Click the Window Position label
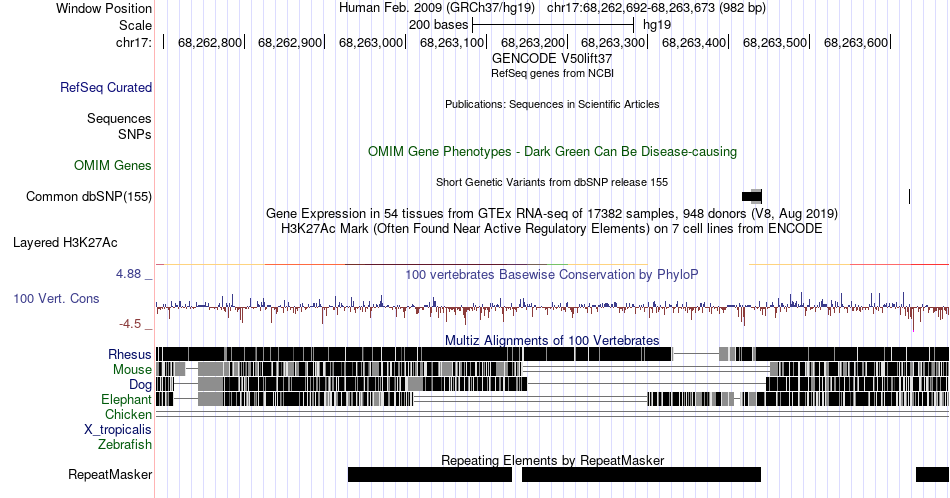950x498 pixels. pos(104,8)
